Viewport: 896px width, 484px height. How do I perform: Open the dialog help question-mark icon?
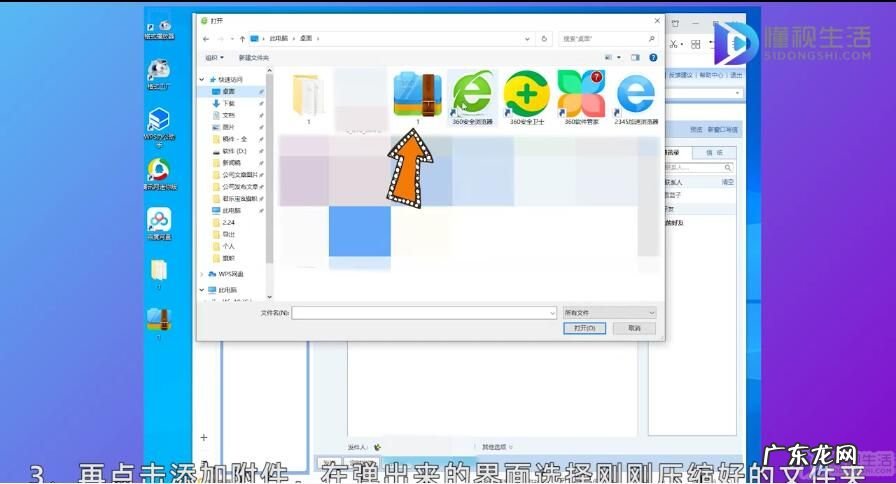point(652,58)
